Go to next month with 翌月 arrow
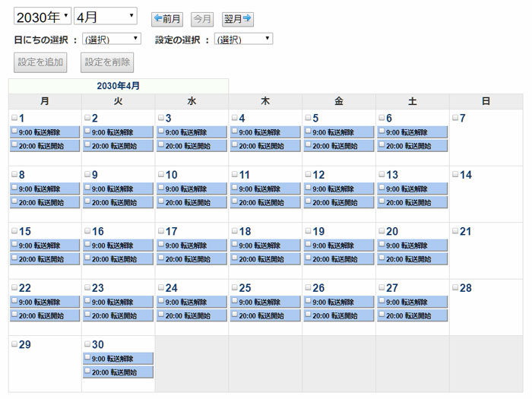 pyautogui.click(x=237, y=19)
